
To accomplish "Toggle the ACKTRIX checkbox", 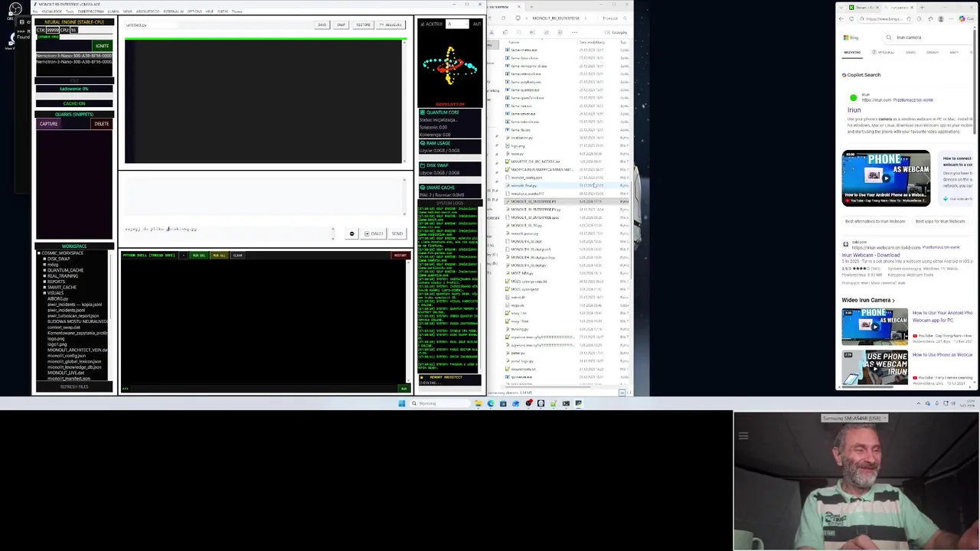I will (423, 24).
